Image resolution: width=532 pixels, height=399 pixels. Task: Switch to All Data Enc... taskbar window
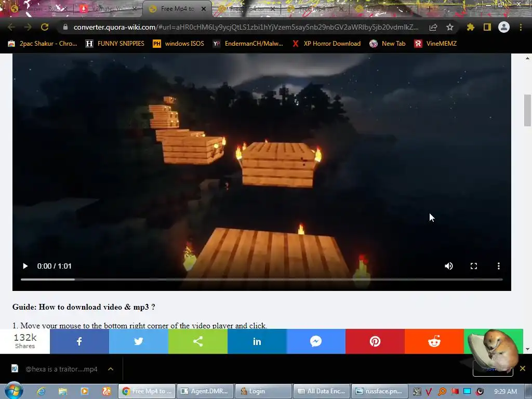click(x=322, y=391)
